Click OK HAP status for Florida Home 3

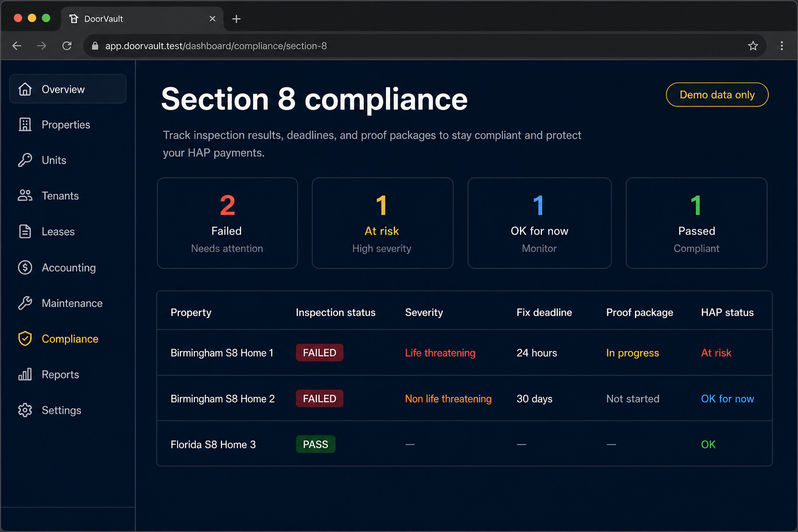[x=708, y=444]
